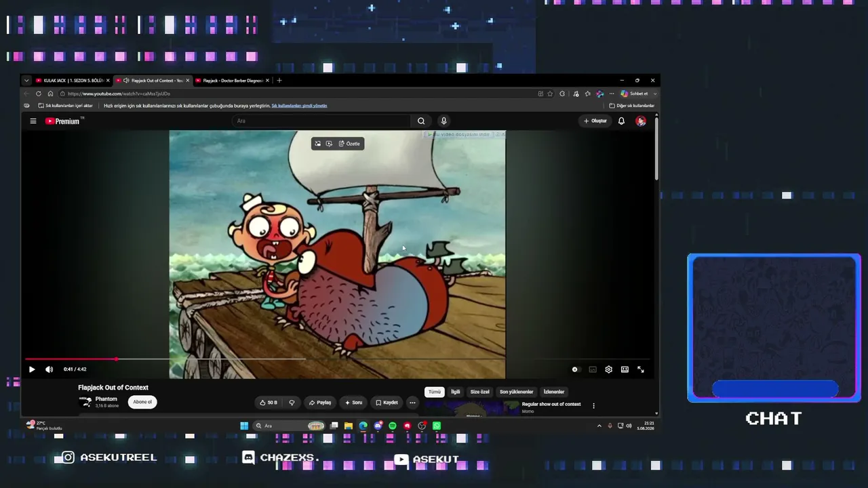Switch to the KULAK JACK browser tab
The height and width of the screenshot is (488, 868).
tap(73, 81)
